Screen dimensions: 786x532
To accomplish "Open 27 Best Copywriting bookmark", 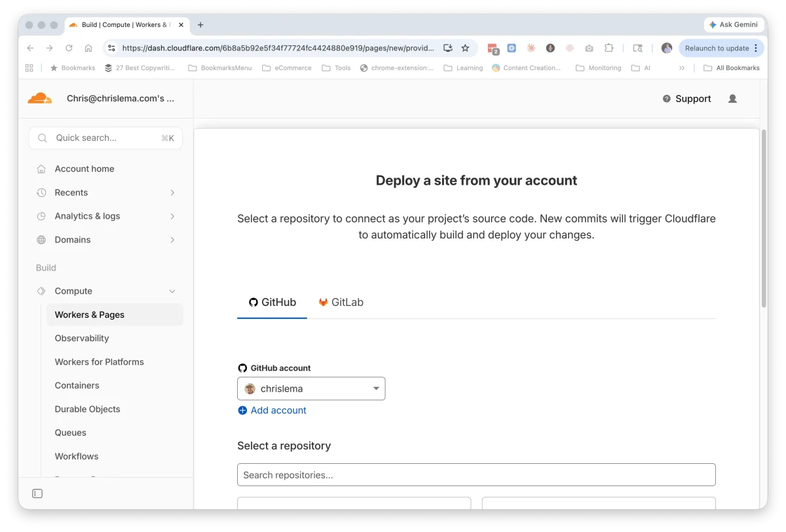I will [x=140, y=67].
